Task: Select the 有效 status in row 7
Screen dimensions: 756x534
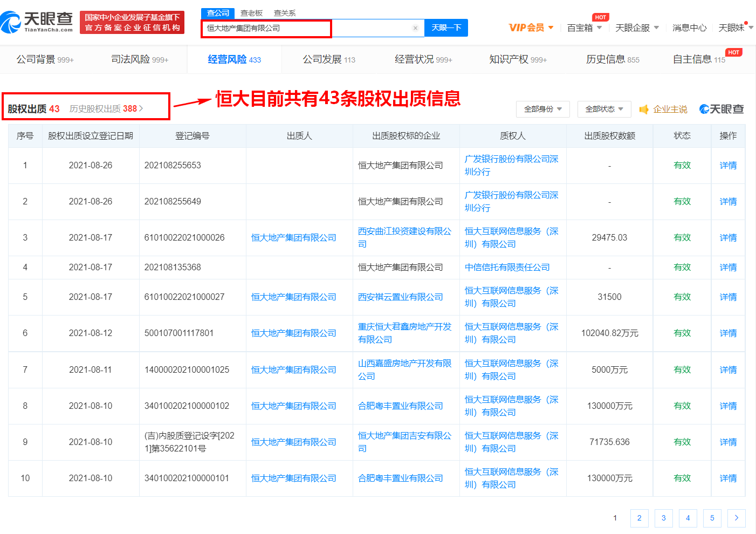Action: pos(682,370)
